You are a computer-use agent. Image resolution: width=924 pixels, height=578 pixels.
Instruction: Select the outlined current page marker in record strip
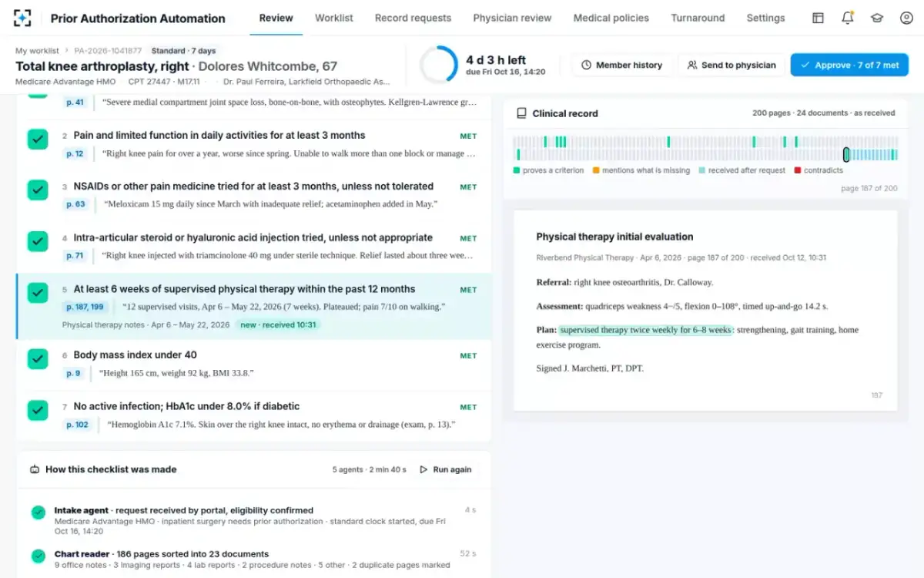point(846,154)
